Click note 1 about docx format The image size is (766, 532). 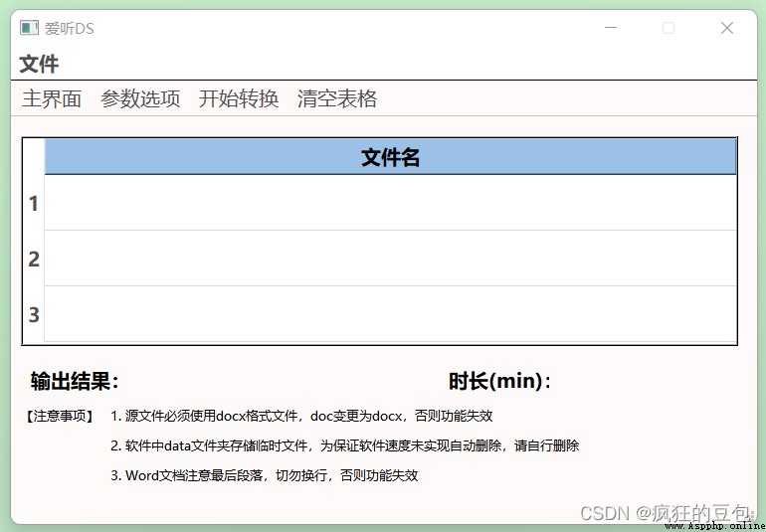pos(301,416)
